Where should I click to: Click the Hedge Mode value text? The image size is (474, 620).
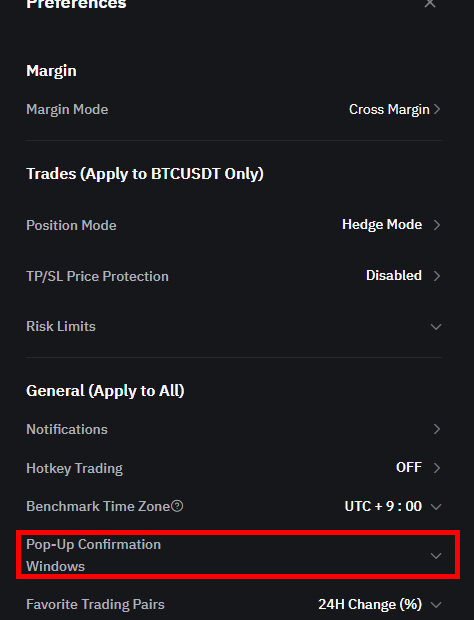(x=382, y=225)
